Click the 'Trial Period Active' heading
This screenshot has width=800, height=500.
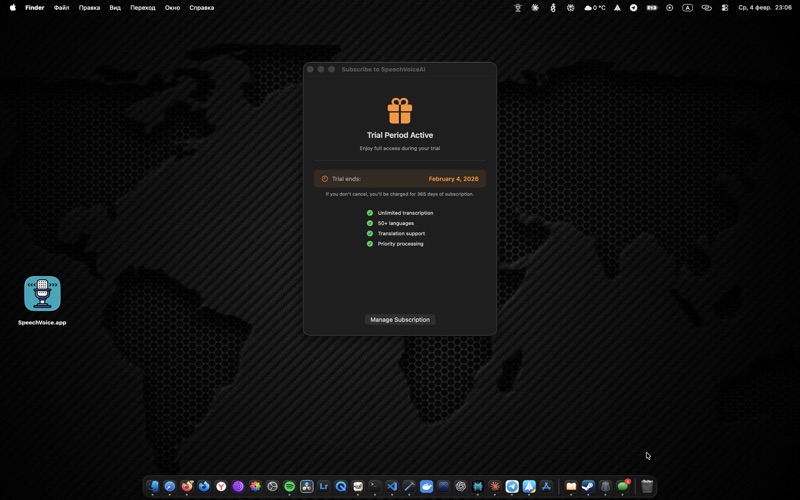point(399,135)
